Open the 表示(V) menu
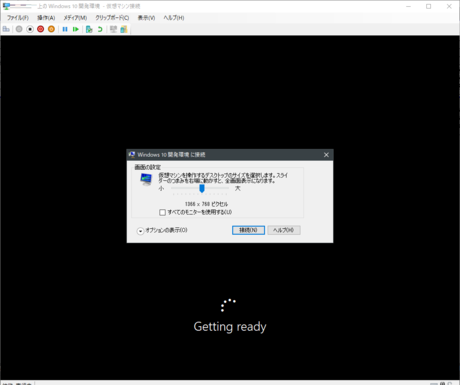This screenshot has height=385, width=460. tap(147, 18)
